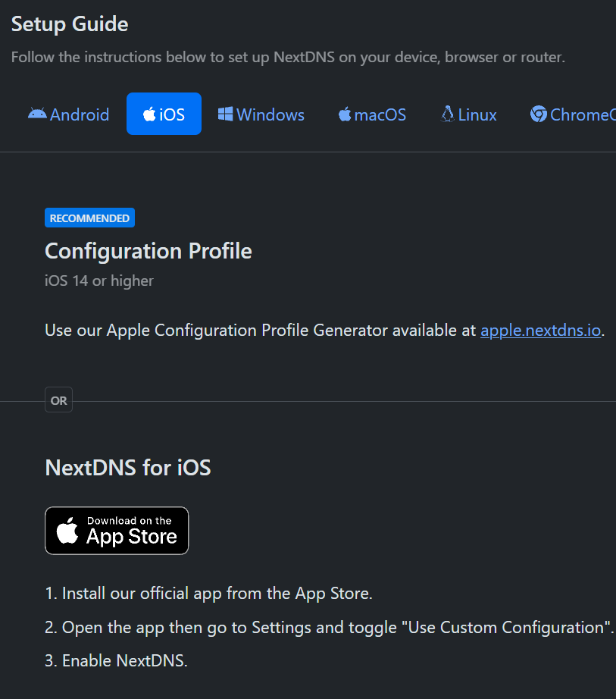
Task: Click the Chrome logo icon
Action: (539, 114)
